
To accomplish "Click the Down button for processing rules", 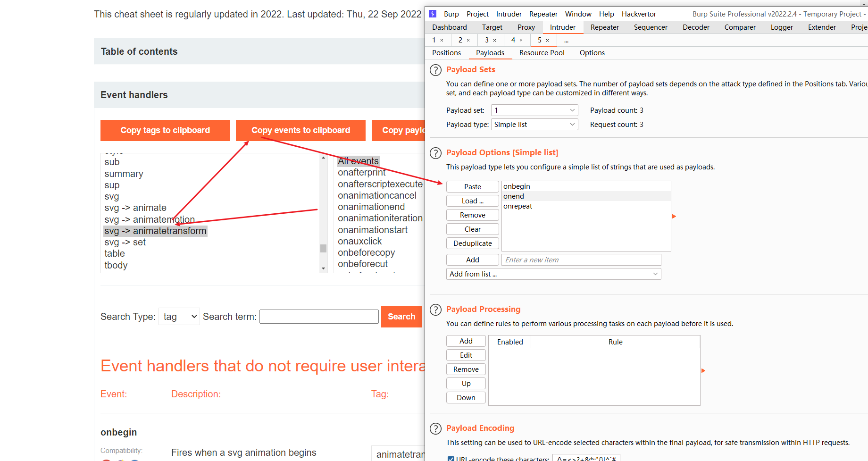I will pyautogui.click(x=466, y=398).
